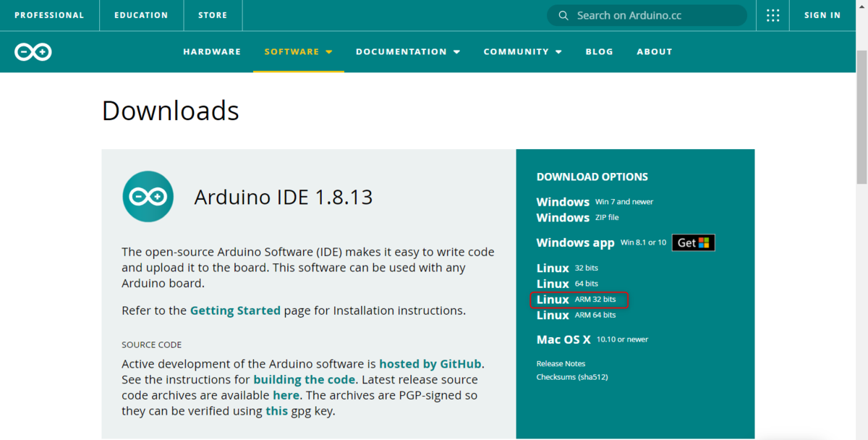Click the 'this' gpg key link
This screenshot has height=440, width=868.
point(276,411)
